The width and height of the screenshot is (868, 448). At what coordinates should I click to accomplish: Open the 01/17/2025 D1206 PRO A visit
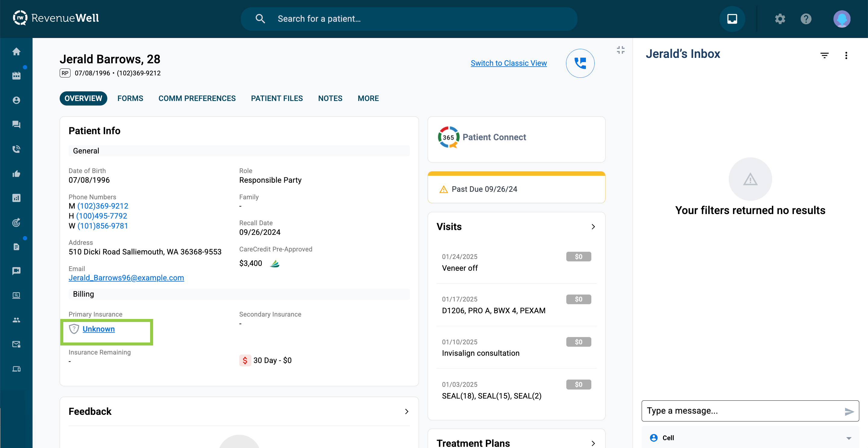point(516,305)
